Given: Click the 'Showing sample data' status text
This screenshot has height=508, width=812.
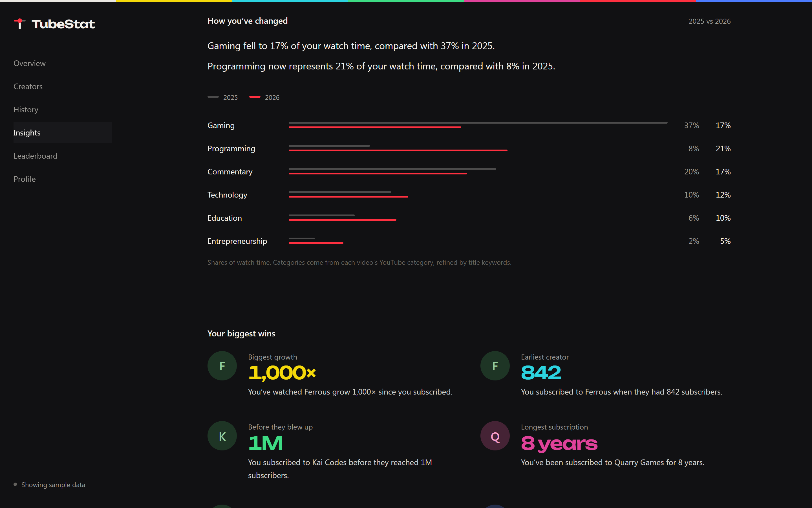Looking at the screenshot, I should point(53,485).
